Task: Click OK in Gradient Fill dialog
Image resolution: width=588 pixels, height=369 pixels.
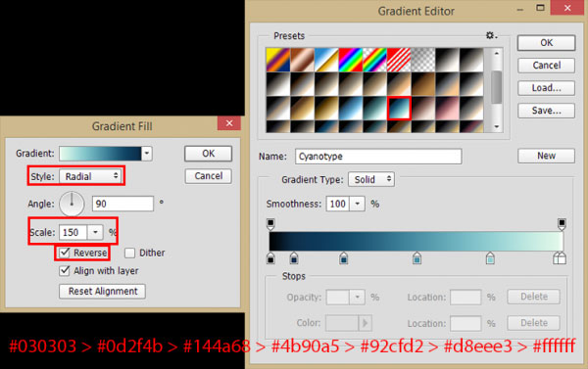Action: click(x=208, y=154)
